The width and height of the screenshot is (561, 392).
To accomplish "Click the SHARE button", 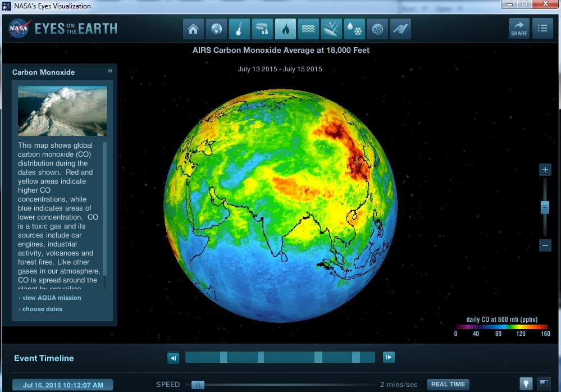I will coord(519,28).
